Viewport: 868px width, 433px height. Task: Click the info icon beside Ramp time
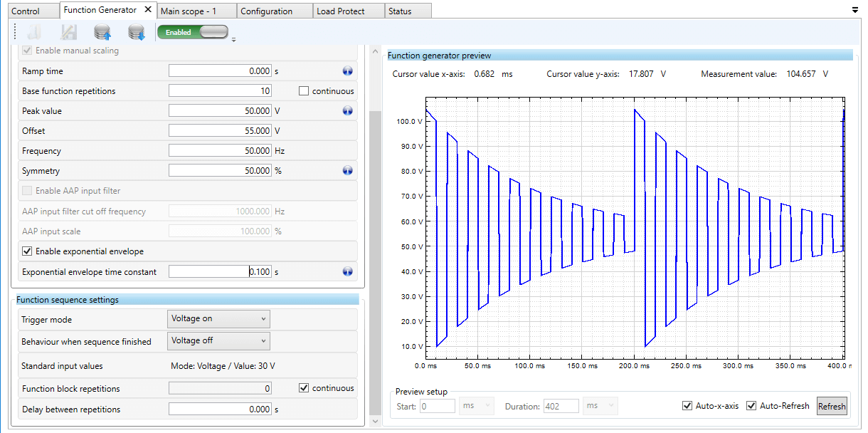(348, 71)
